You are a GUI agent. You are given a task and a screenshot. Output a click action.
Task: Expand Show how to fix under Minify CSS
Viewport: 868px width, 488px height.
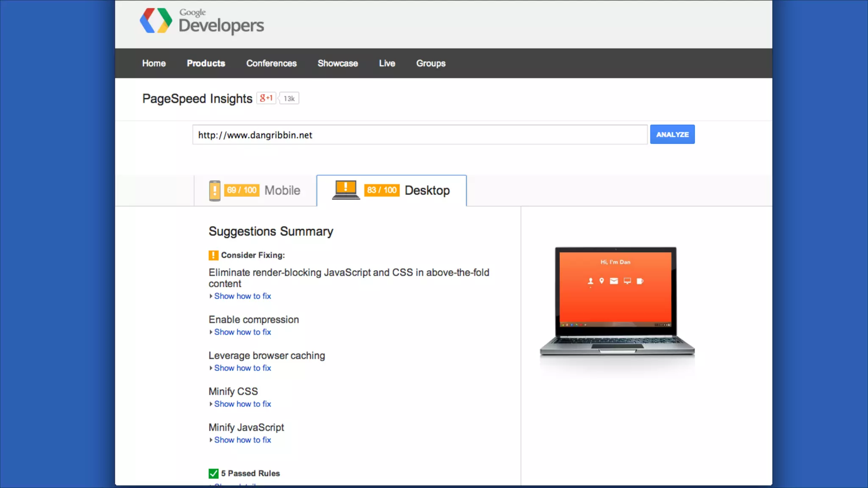click(242, 404)
